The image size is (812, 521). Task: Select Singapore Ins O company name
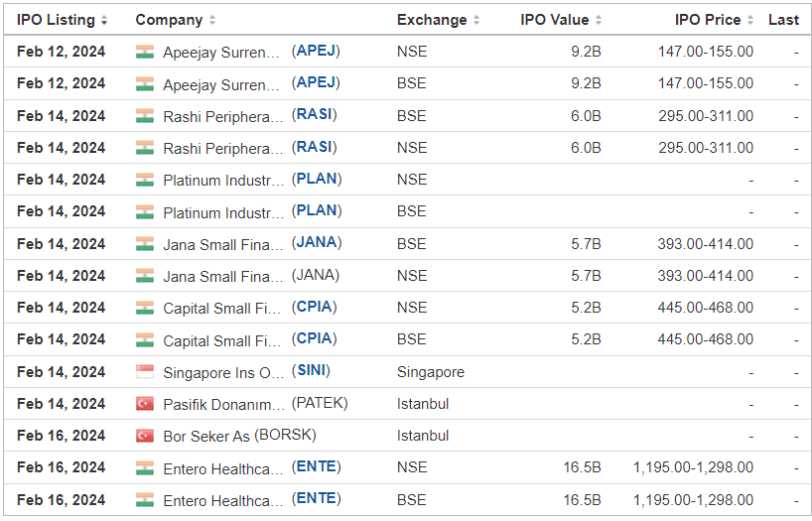click(223, 373)
